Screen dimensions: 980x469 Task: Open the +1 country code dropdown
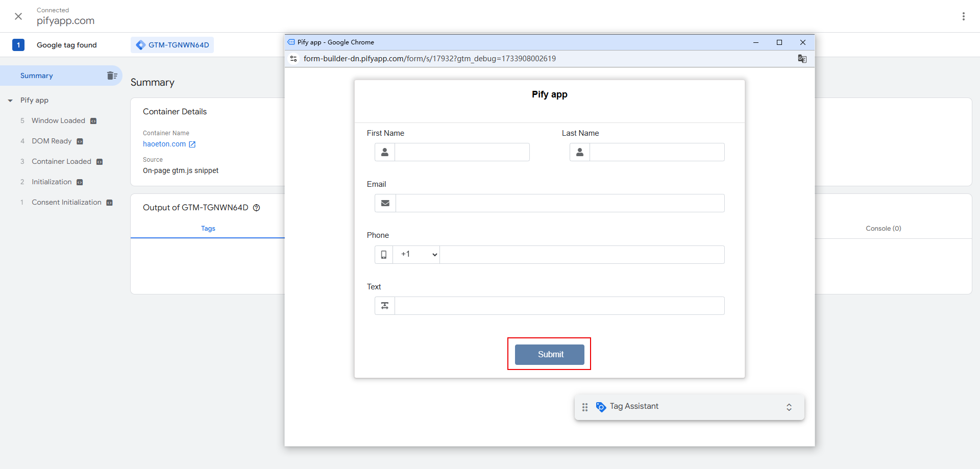416,255
